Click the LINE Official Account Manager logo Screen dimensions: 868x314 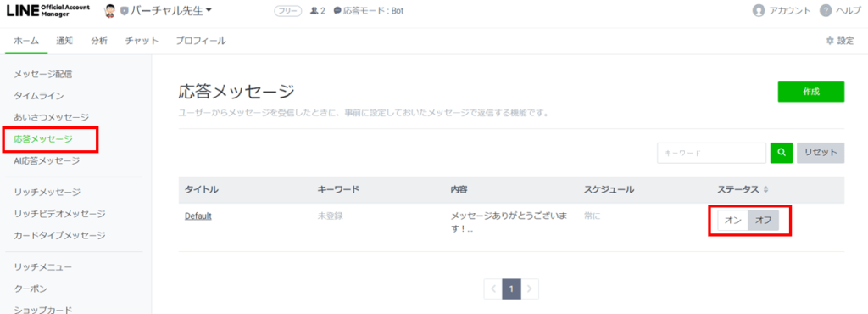[47, 10]
